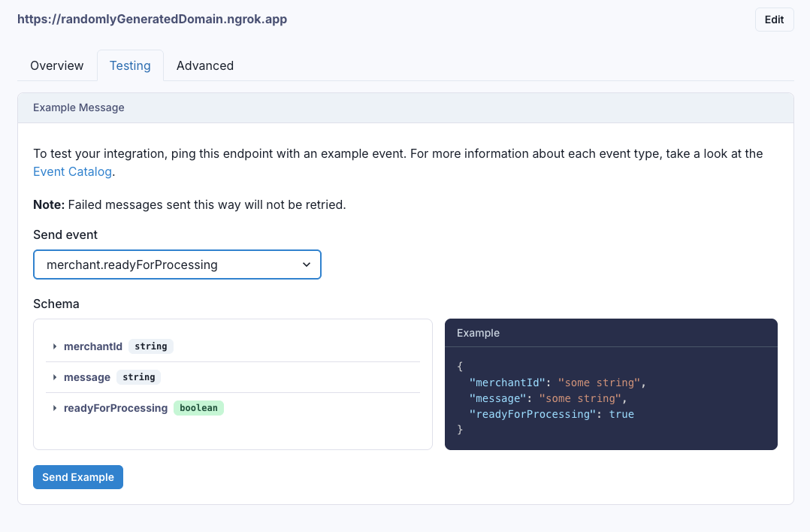Click the ngrok.app endpoint URL
Image resolution: width=810 pixels, height=532 pixels.
(152, 19)
